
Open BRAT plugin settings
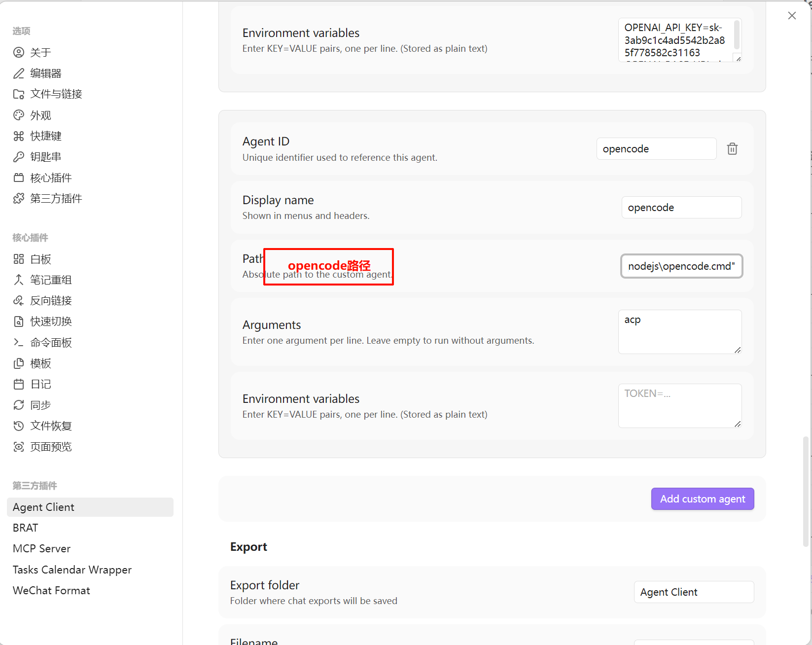pos(90,528)
